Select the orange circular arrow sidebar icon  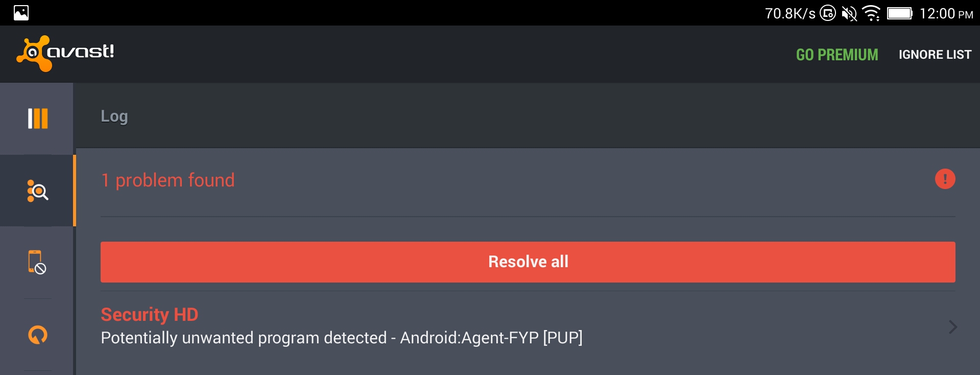(x=37, y=335)
